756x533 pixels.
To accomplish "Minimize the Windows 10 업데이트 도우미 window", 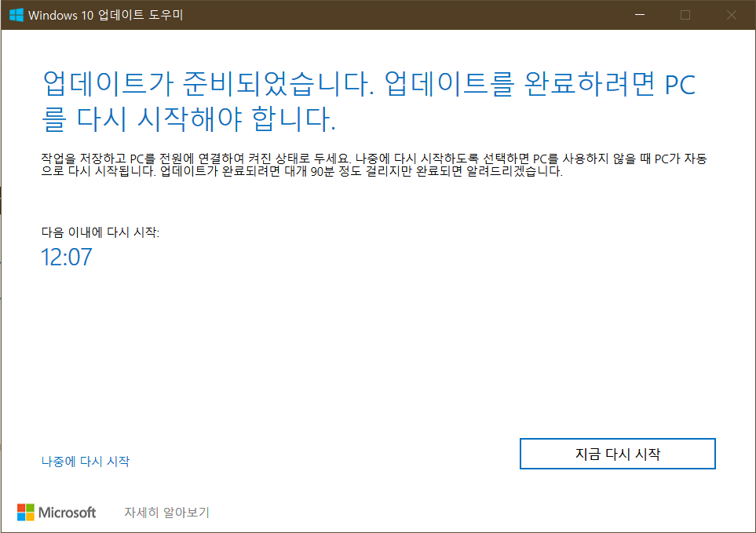I will [x=640, y=15].
